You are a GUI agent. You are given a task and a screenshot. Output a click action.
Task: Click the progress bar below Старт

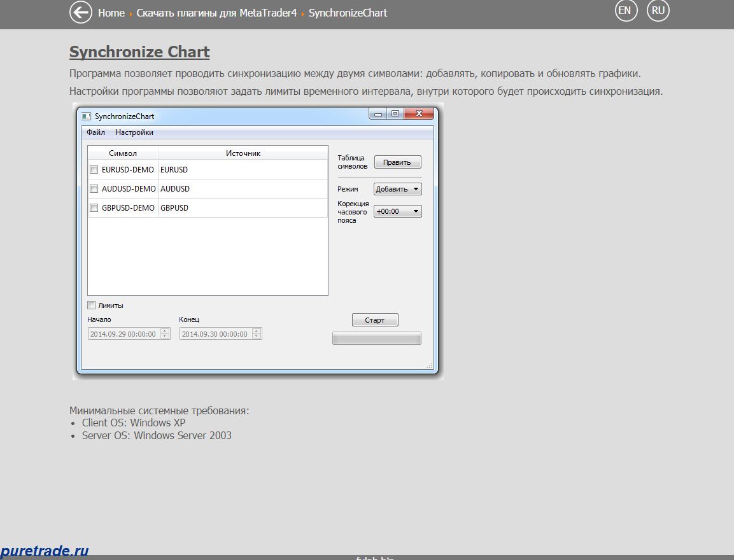[x=377, y=339]
